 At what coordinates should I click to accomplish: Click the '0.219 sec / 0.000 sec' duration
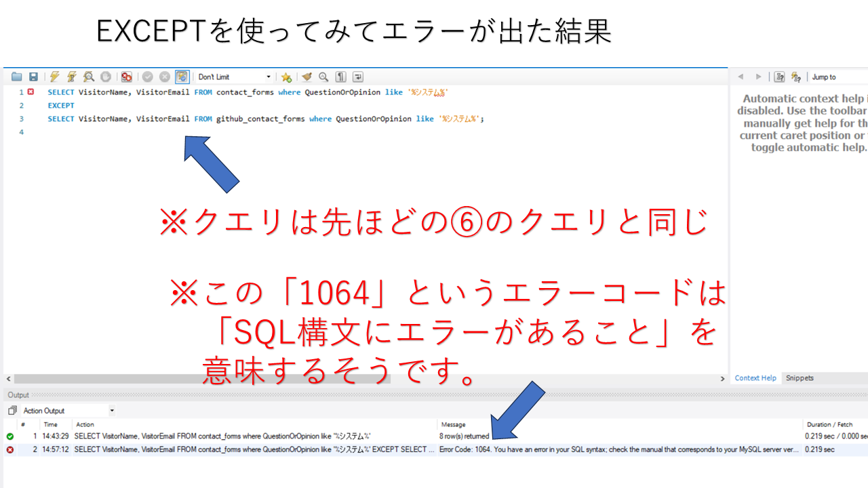[837, 436]
